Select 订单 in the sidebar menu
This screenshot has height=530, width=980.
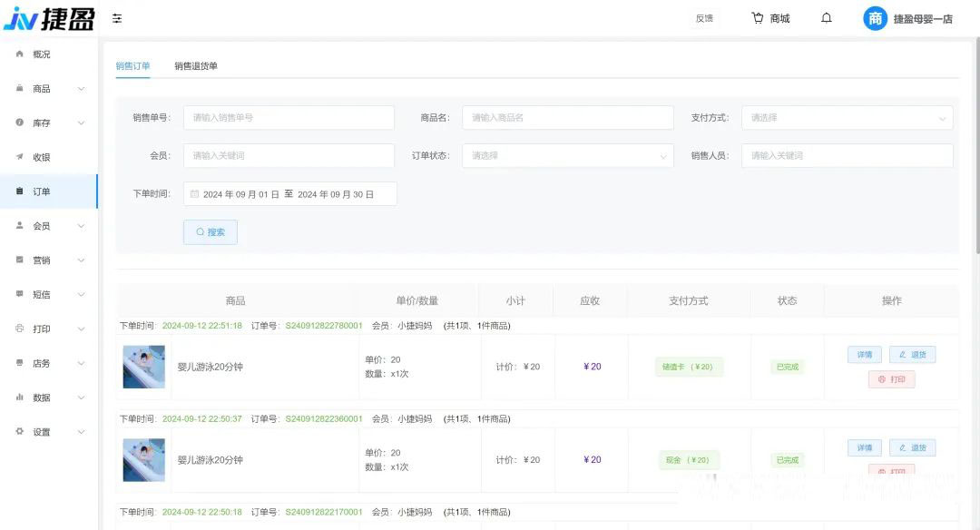42,191
